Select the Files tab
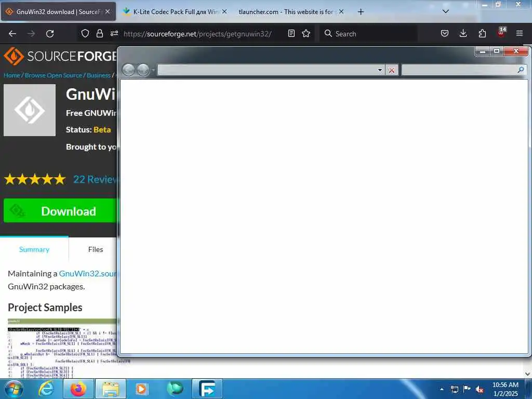The image size is (532, 399). coord(96,249)
